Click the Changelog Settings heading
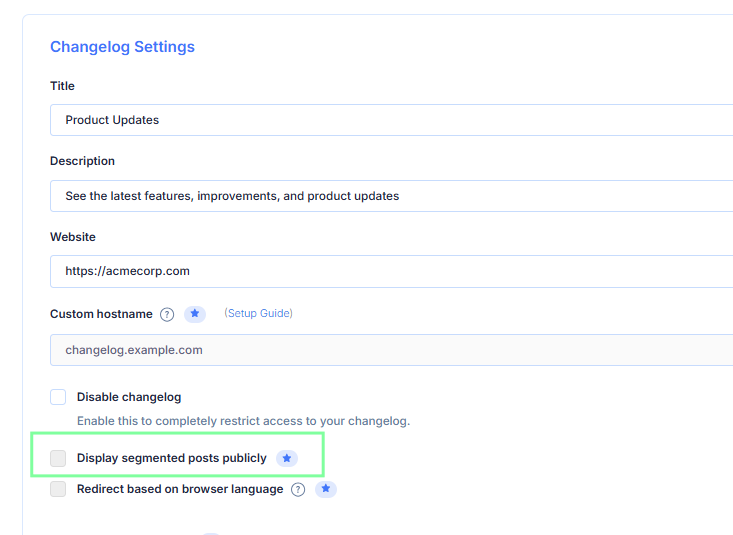The width and height of the screenshot is (733, 535). click(122, 47)
